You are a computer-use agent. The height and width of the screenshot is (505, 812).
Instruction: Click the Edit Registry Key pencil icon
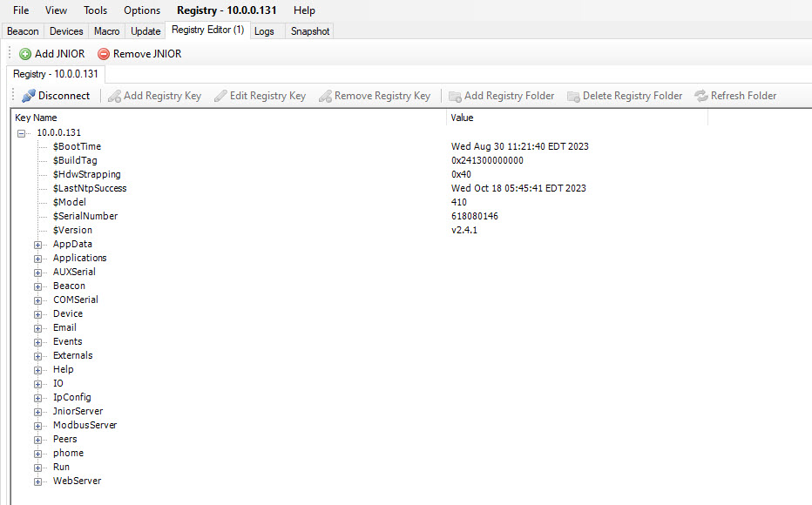(x=220, y=96)
